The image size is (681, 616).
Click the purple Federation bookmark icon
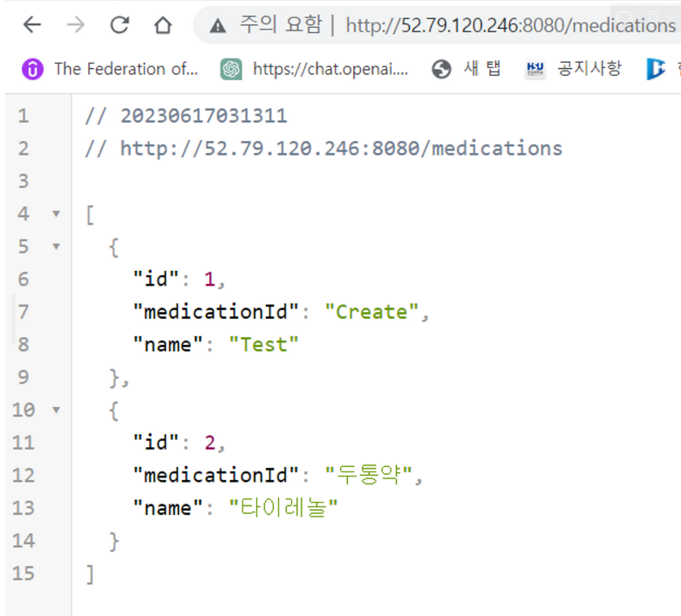click(x=32, y=69)
